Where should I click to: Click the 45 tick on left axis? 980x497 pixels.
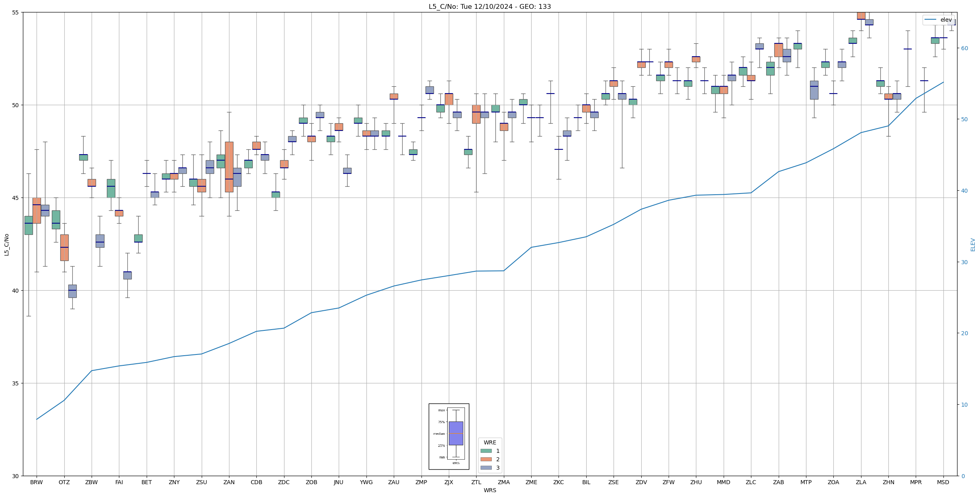tap(16, 198)
